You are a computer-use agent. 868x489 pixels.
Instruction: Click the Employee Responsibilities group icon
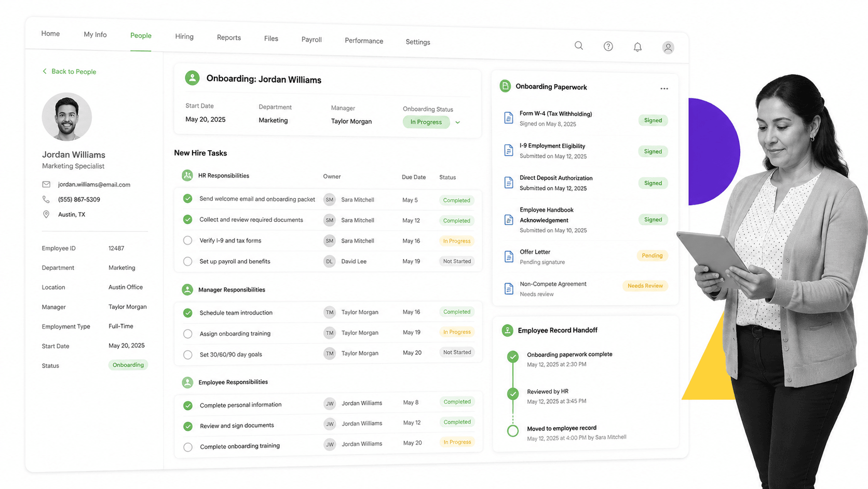(x=187, y=382)
